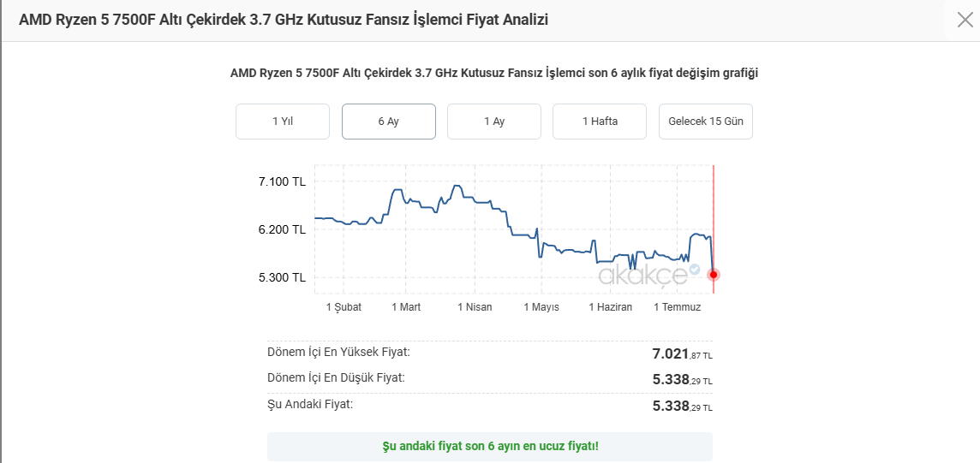980x463 pixels.
Task: Click the red current-price dot on chart
Action: 713,275
